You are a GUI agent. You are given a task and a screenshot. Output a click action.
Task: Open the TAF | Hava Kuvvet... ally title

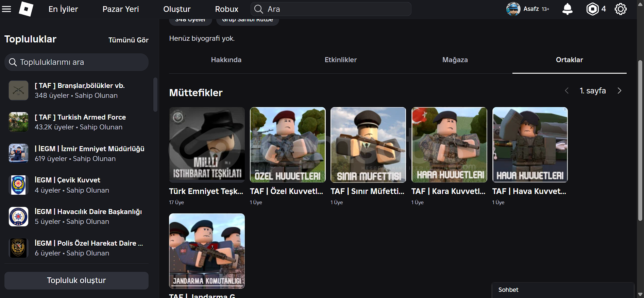click(529, 191)
